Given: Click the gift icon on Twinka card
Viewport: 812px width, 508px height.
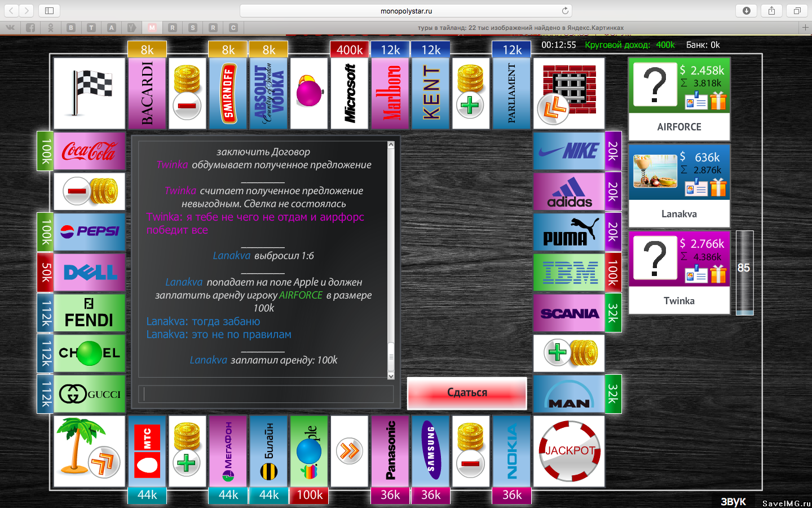Looking at the screenshot, I should pyautogui.click(x=718, y=274).
